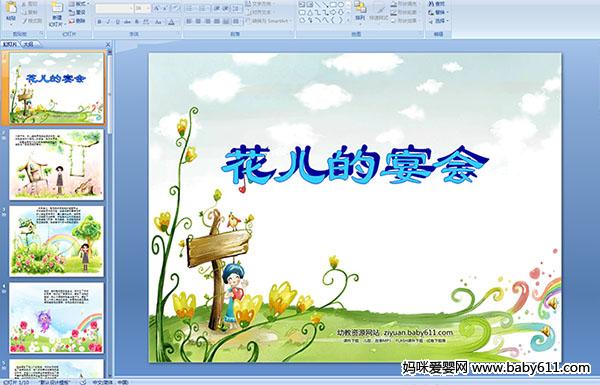This screenshot has width=600, height=385.
Task: Select slide 1 thumbnail 花儿的宴会
Action: [57, 88]
